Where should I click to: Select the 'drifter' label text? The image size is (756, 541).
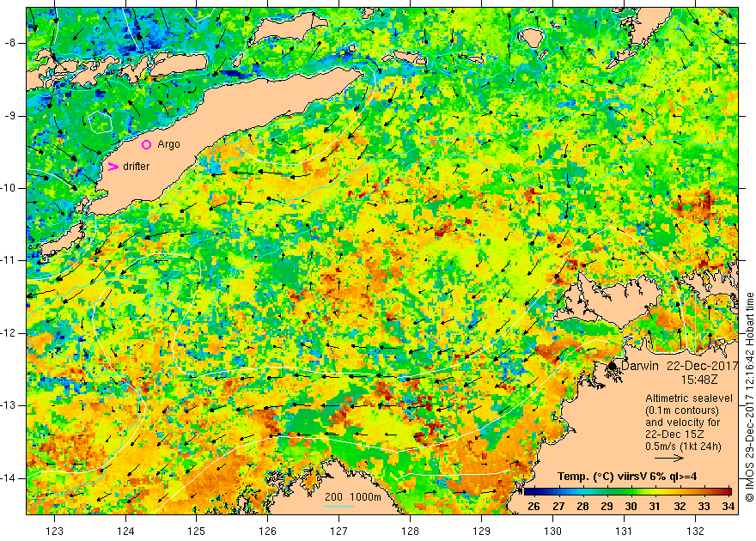[x=136, y=167]
